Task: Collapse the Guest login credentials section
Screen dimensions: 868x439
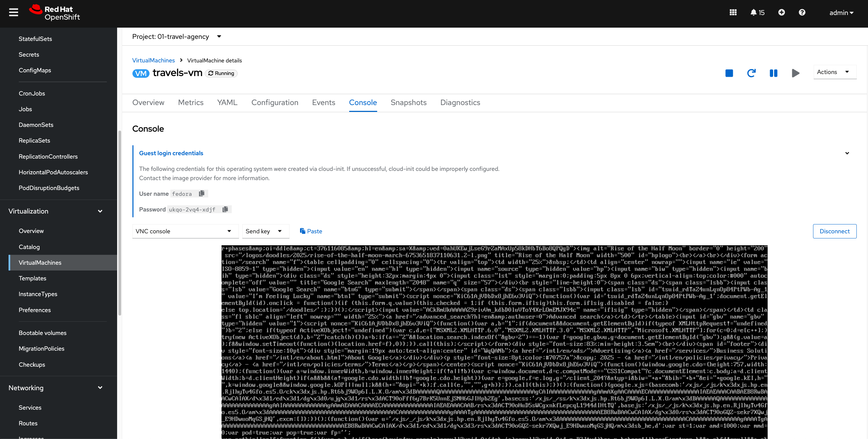Action: pyautogui.click(x=847, y=153)
